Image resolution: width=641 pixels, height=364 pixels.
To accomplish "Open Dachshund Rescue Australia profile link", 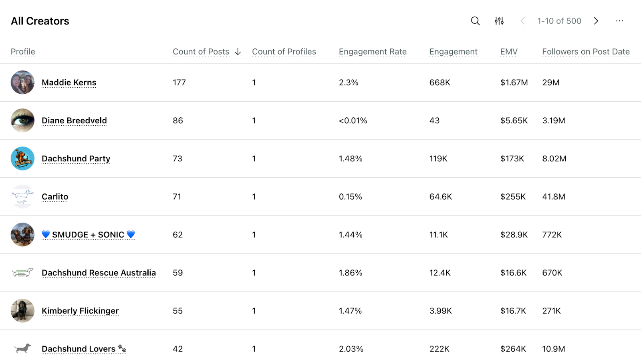I will coord(99,273).
